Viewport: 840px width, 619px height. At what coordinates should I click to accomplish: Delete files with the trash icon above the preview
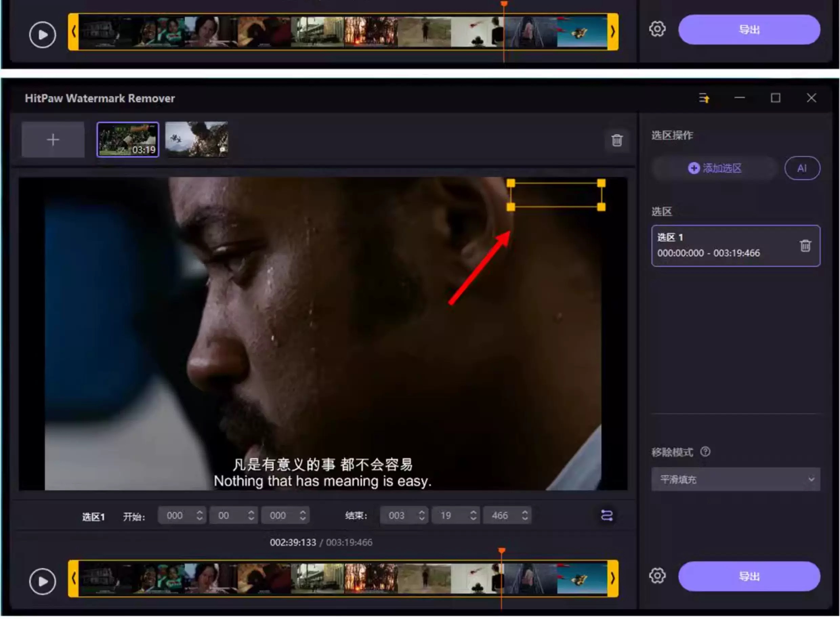coord(617,140)
